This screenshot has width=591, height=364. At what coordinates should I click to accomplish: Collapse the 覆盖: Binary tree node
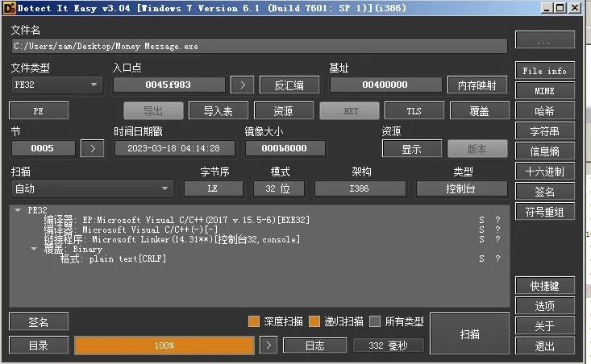(34, 249)
